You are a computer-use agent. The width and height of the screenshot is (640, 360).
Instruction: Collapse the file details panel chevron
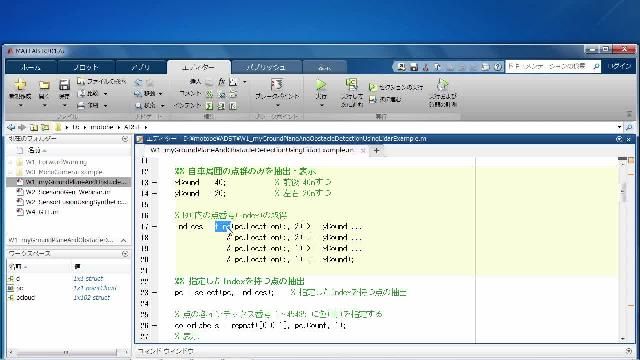tap(124, 240)
